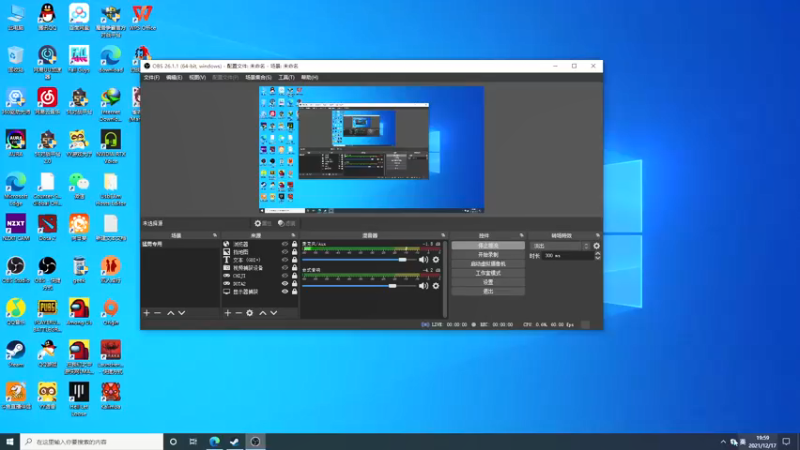Move the scene up with the arrow
This screenshot has height=450, width=800.
(x=170, y=313)
